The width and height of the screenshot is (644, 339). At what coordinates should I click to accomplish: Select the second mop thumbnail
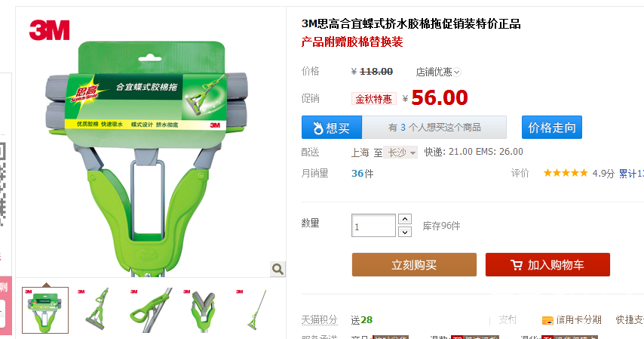[98, 310]
